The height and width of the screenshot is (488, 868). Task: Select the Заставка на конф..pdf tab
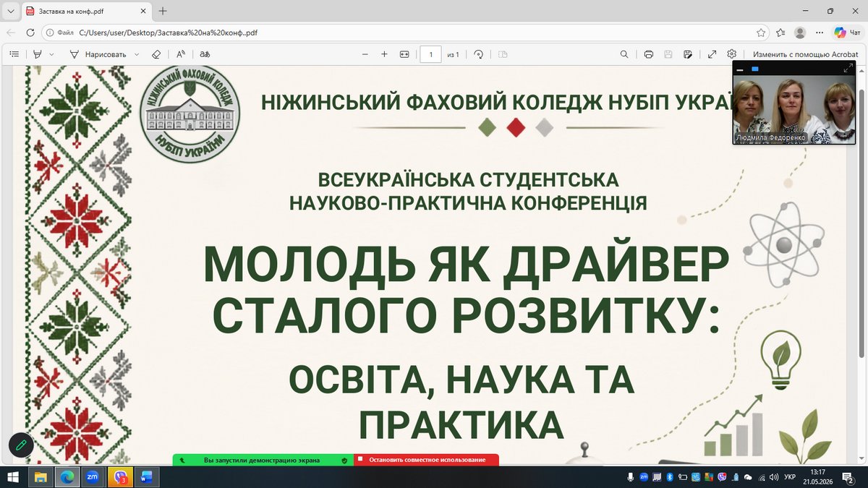87,11
